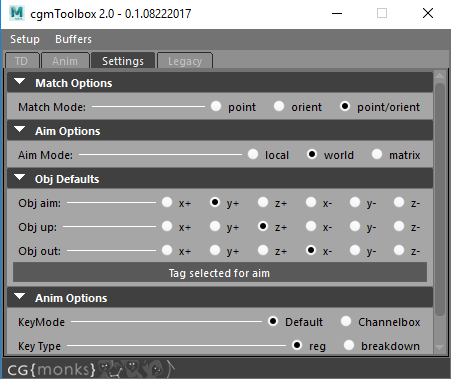Click the scrollbar down arrow

440,348
